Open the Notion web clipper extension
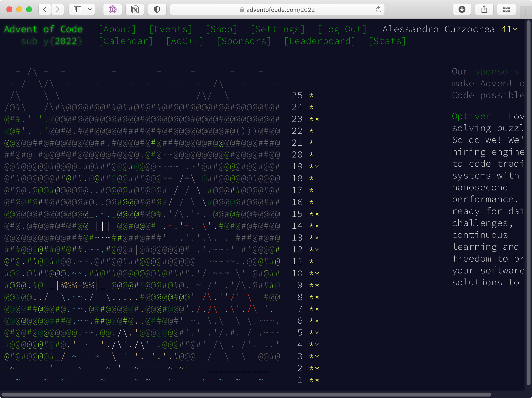Viewport: 532px width, 398px height. (x=135, y=9)
